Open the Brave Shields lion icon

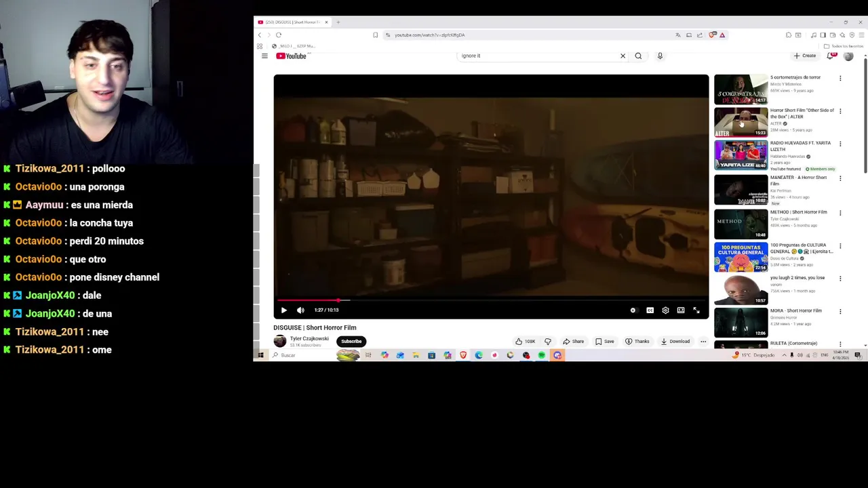pyautogui.click(x=712, y=35)
